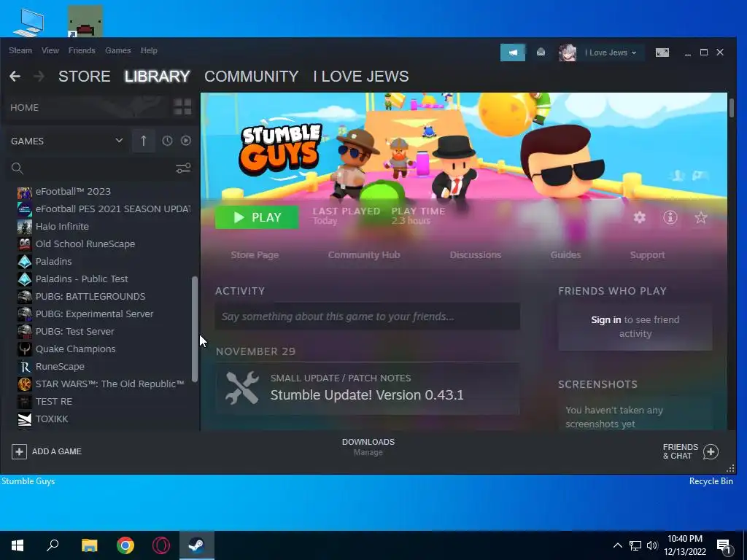This screenshot has height=560, width=747.
Task: Open Opera browser from taskbar
Action: pos(161,545)
